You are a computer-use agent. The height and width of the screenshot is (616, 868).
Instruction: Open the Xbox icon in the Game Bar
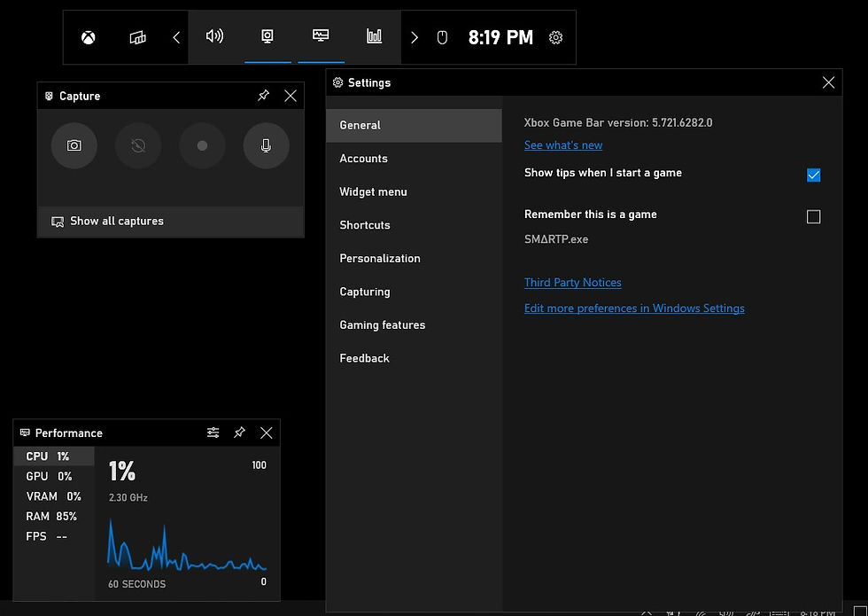(88, 37)
